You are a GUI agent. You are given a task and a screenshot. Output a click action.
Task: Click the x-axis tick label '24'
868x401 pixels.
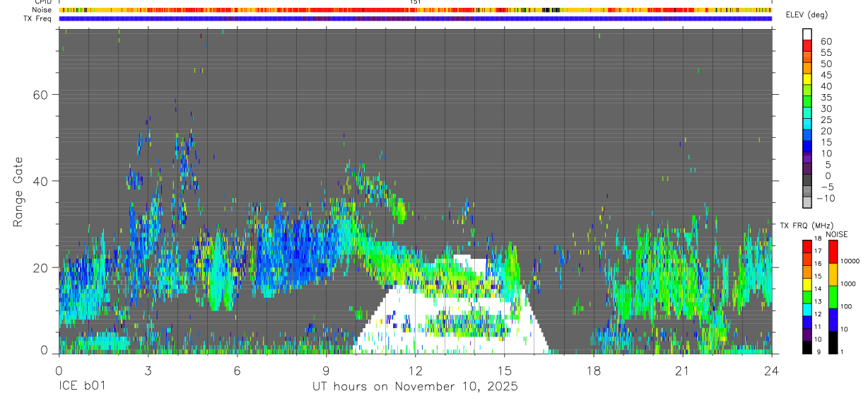771,371
